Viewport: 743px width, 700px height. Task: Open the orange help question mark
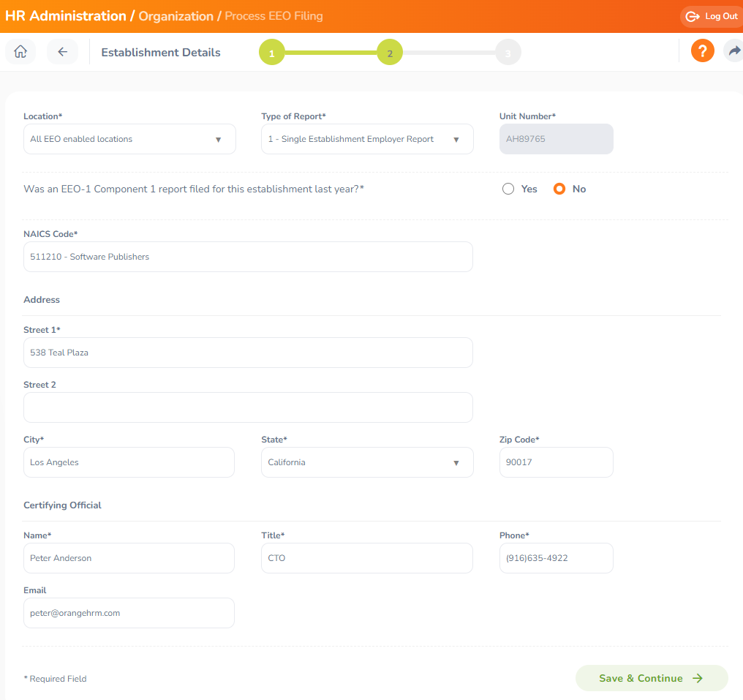click(702, 50)
